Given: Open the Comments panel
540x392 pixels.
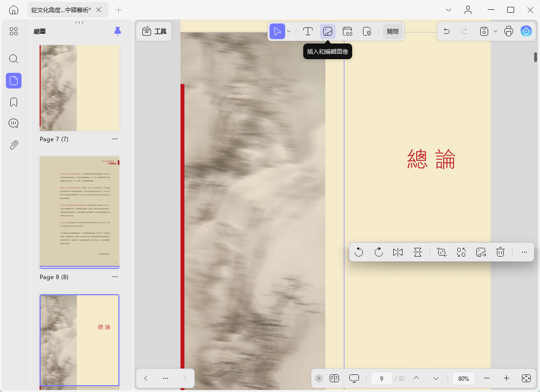Looking at the screenshot, I should click(14, 123).
